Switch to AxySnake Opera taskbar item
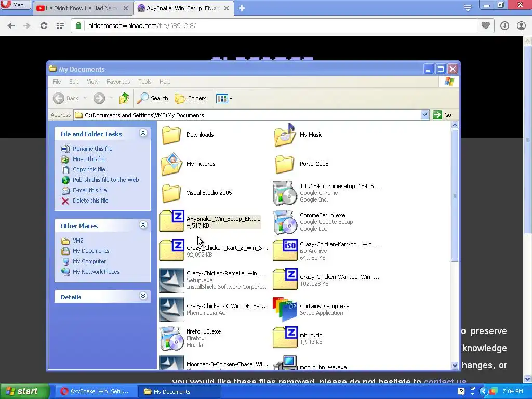Screen dimensions: 532x399 coord(96,391)
